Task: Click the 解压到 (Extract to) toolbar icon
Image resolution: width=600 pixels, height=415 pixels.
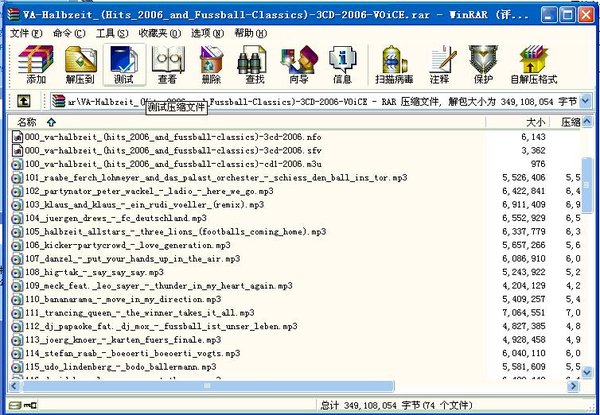Action: point(80,64)
